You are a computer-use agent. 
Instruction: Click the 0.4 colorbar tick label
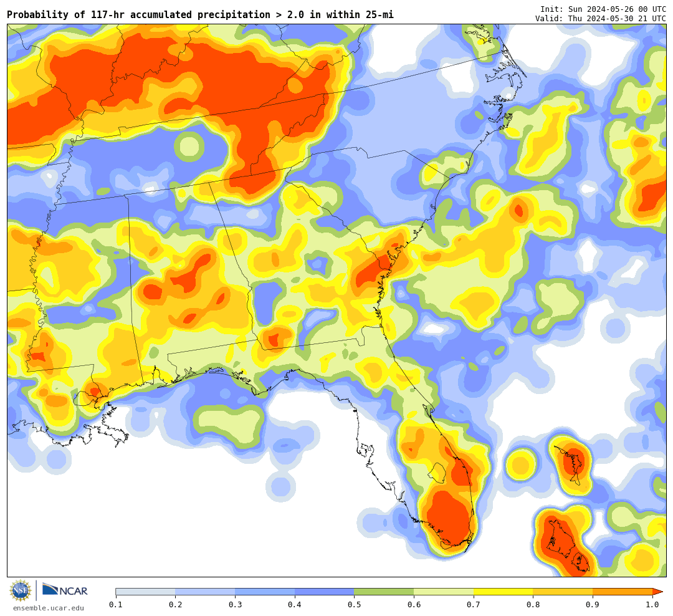coord(295,604)
